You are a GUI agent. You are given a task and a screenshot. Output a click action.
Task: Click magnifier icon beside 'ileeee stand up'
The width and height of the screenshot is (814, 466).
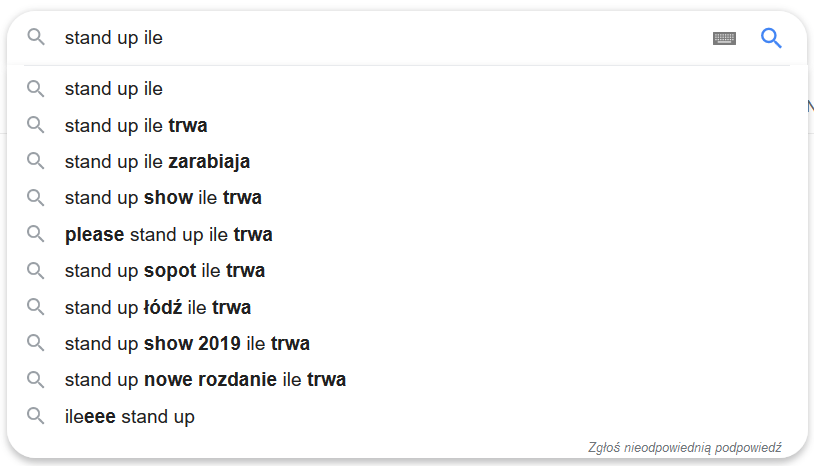click(x=36, y=416)
